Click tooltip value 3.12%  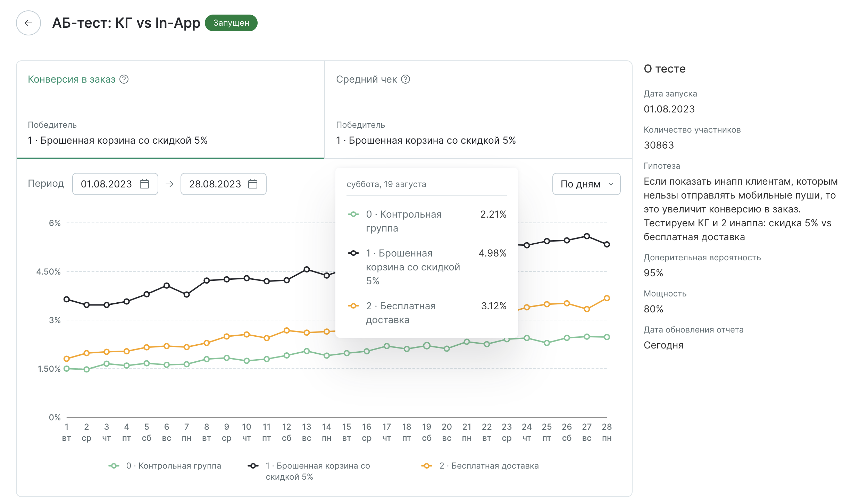(494, 306)
